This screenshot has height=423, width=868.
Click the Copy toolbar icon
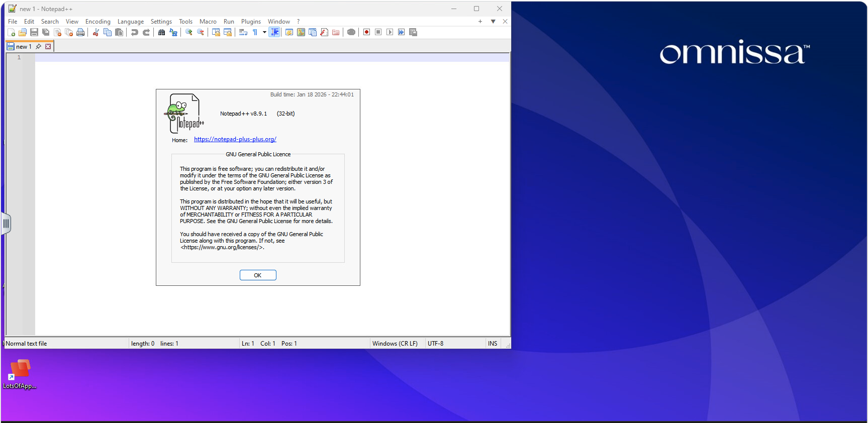point(107,32)
